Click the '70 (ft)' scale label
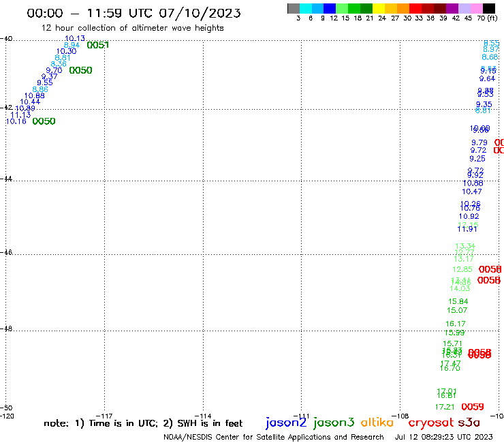This screenshot has height=443, width=504. pyautogui.click(x=487, y=18)
